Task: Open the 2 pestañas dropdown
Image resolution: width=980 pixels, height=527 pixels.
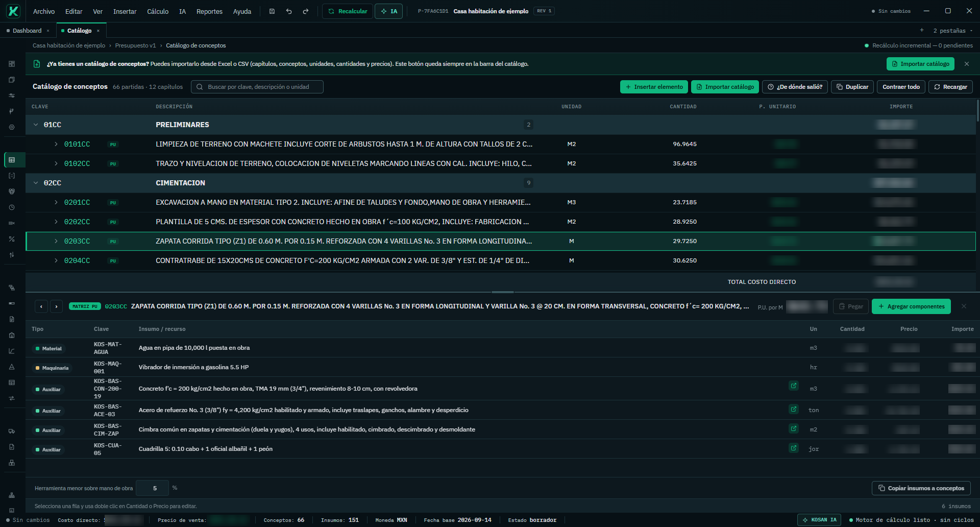Action: pyautogui.click(x=952, y=31)
